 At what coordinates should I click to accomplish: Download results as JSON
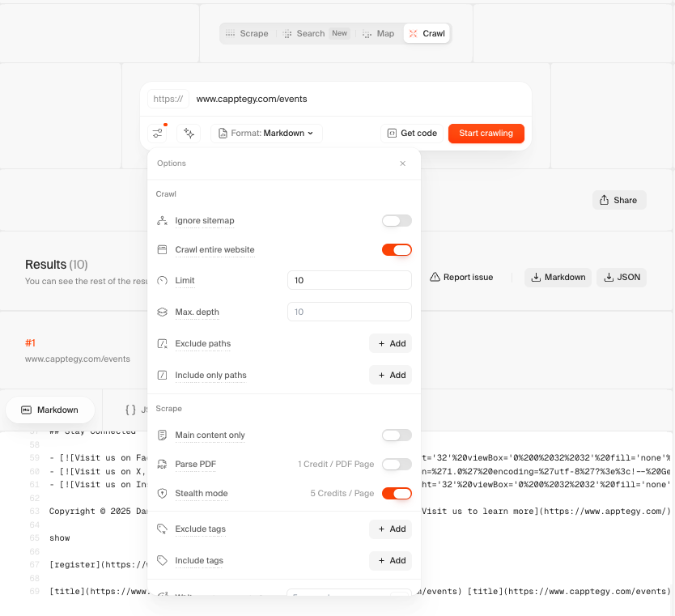[622, 277]
